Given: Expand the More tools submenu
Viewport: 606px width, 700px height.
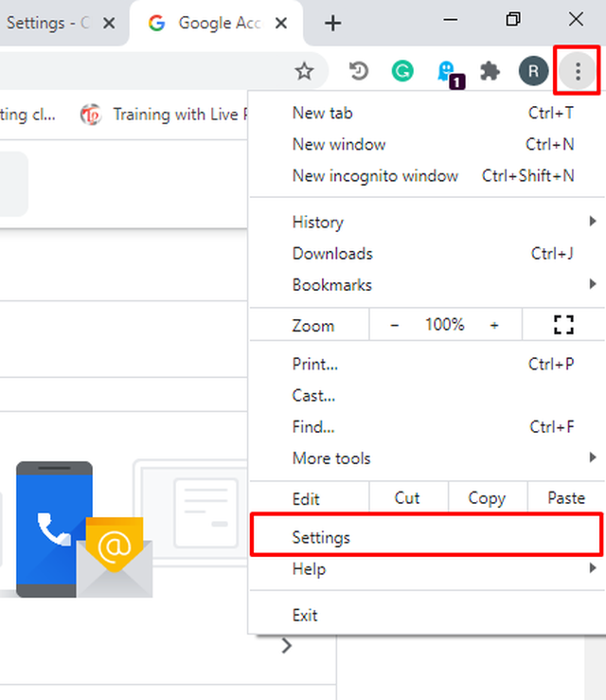Looking at the screenshot, I should coord(427,458).
